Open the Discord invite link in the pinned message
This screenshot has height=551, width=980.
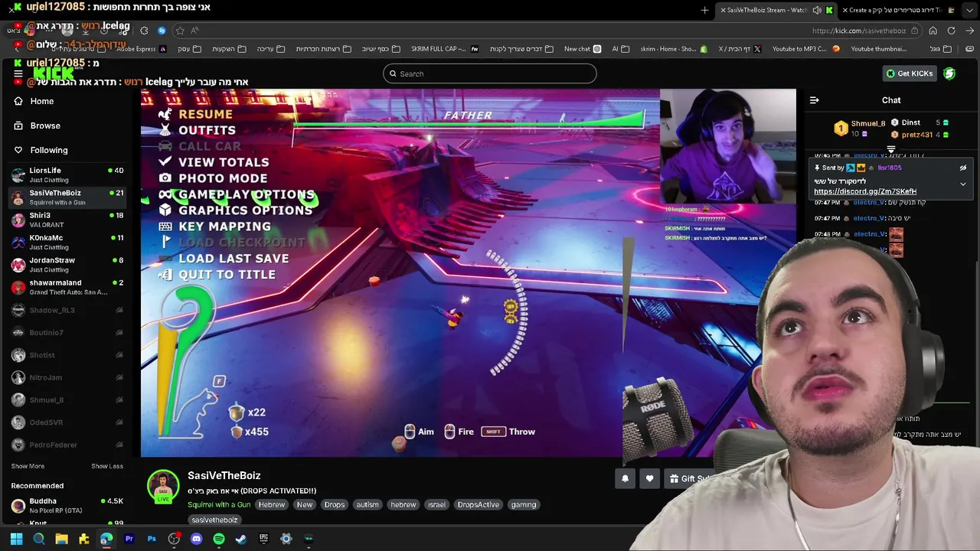[865, 191]
